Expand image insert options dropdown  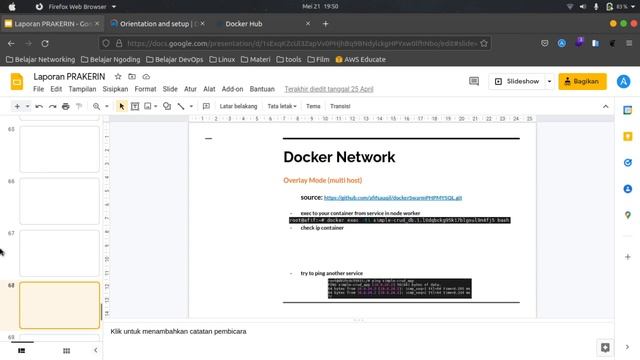click(156, 106)
